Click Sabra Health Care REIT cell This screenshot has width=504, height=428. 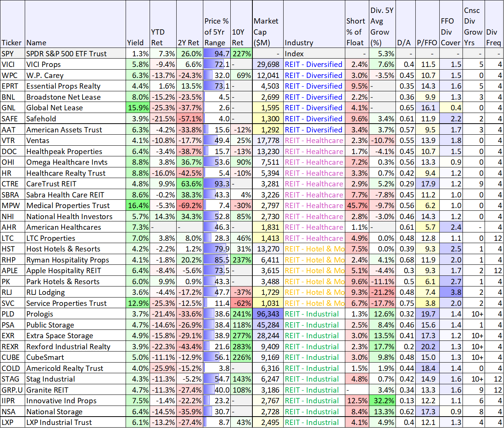(75, 195)
